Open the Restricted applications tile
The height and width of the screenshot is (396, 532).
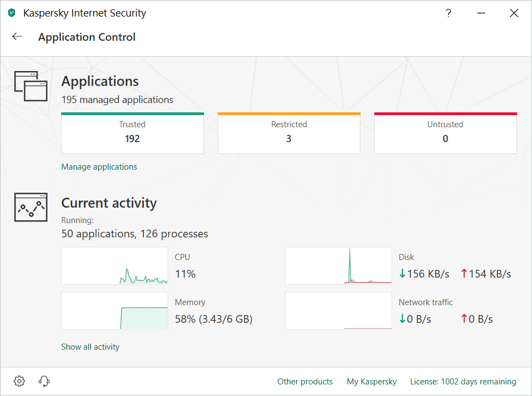click(289, 133)
